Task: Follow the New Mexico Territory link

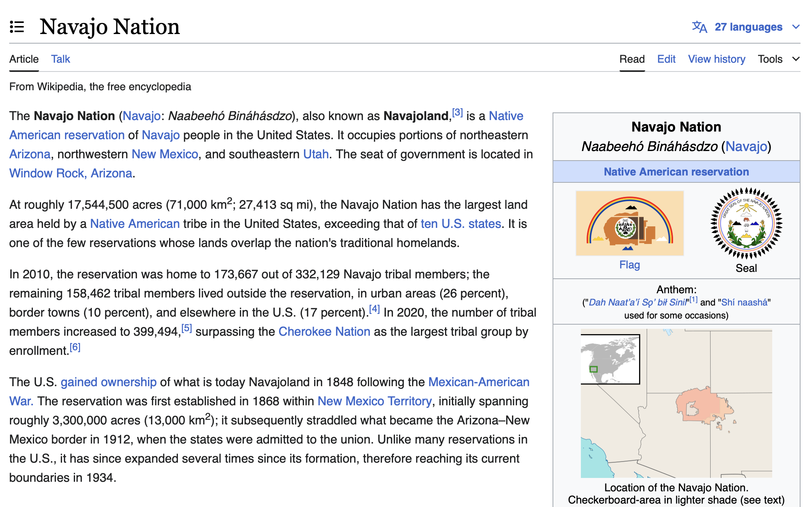Action: tap(374, 401)
